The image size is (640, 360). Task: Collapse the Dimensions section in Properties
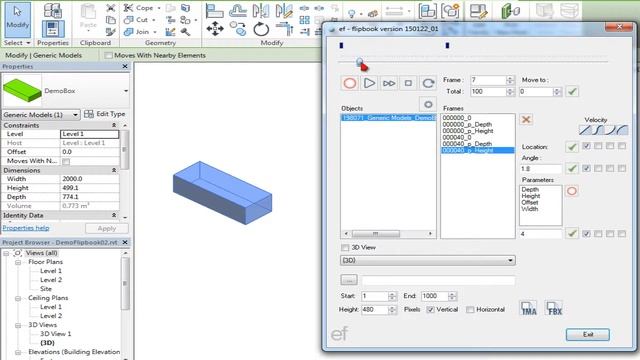[x=114, y=170]
